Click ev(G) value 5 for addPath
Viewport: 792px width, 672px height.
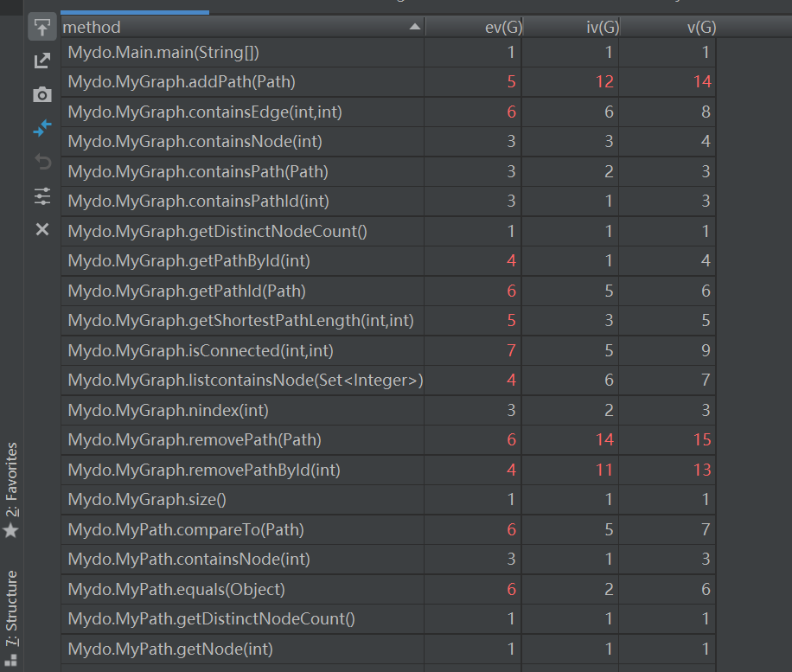[x=511, y=82]
